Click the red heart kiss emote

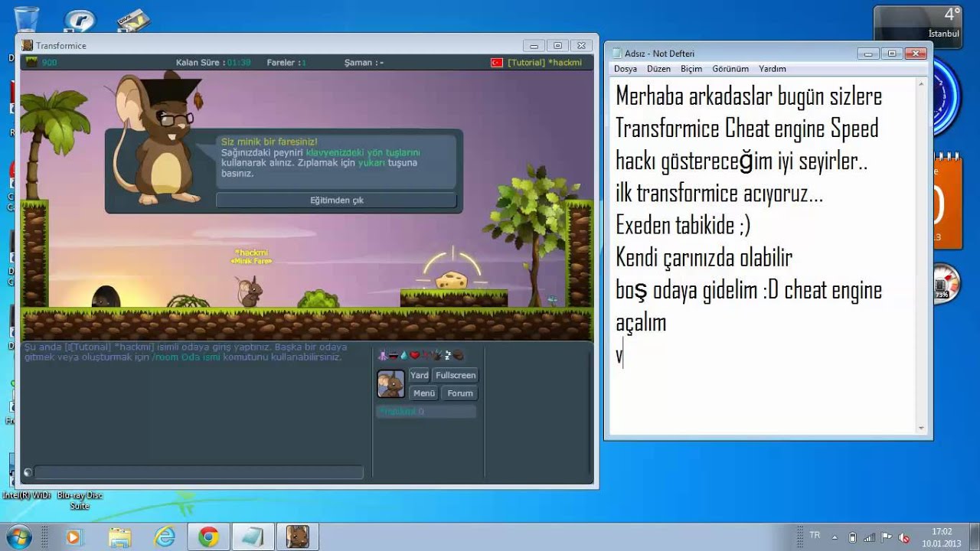click(415, 355)
